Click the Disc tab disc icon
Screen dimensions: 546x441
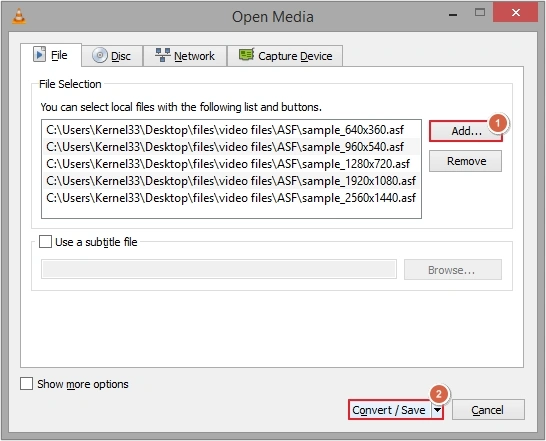point(100,55)
